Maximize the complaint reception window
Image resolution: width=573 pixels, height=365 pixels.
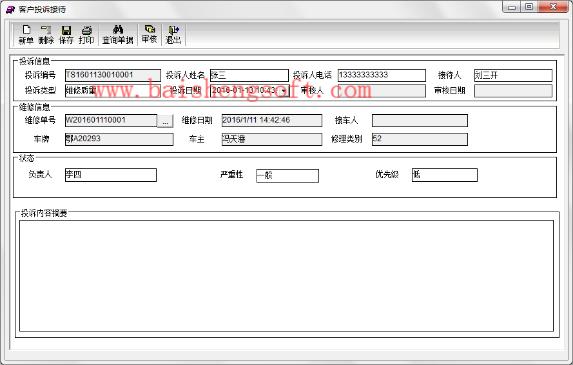528,7
